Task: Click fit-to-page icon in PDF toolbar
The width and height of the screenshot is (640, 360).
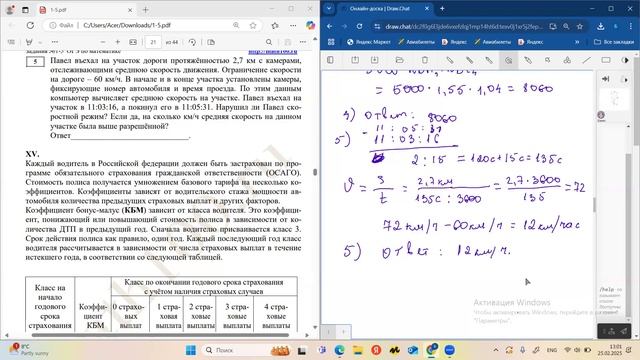Action: (x=133, y=42)
